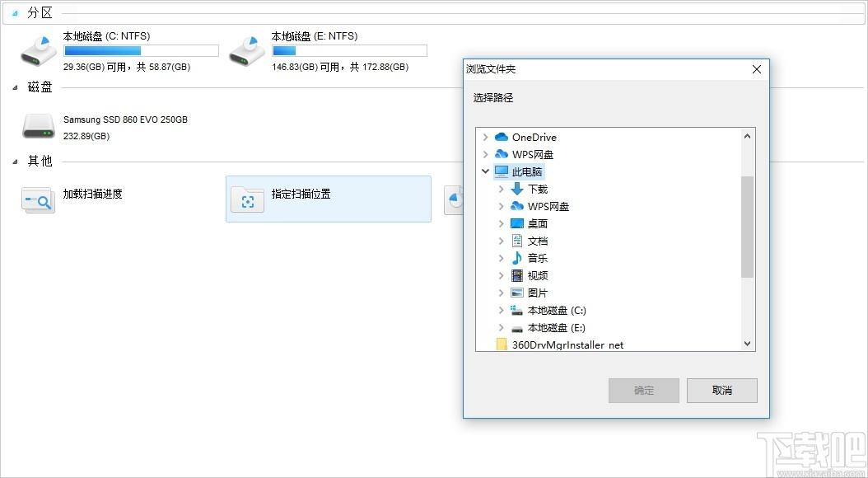
Task: Select the local disk E: NTFS drive icon
Action: (x=247, y=52)
